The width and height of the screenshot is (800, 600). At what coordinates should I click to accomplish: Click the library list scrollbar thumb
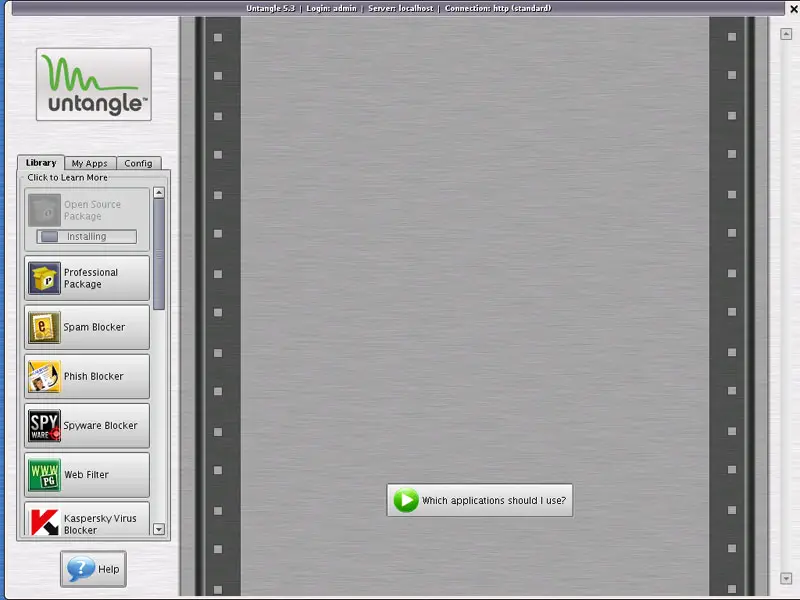click(159, 254)
